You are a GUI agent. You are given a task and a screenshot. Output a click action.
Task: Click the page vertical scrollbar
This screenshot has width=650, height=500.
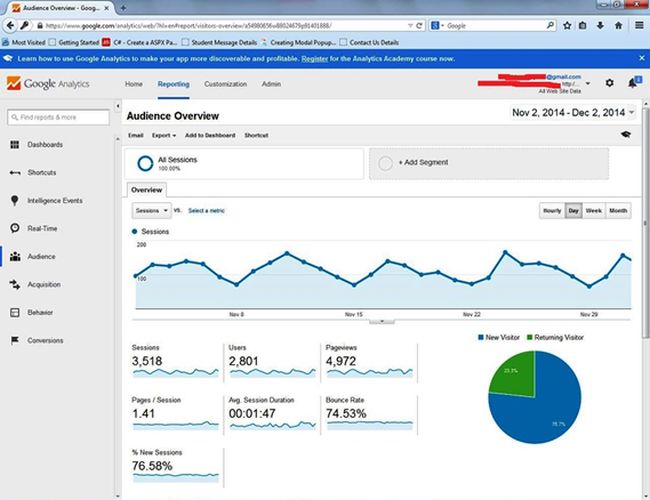tap(645, 222)
